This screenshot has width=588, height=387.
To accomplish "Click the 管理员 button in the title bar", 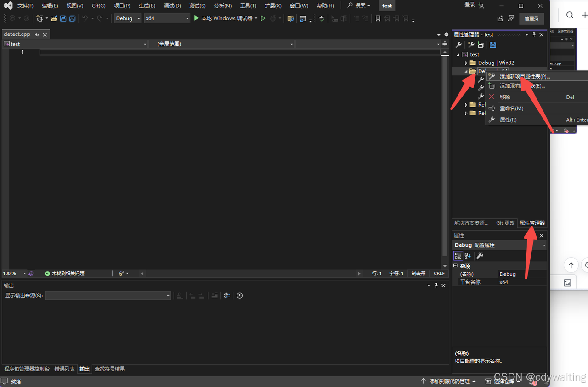I will tap(531, 18).
